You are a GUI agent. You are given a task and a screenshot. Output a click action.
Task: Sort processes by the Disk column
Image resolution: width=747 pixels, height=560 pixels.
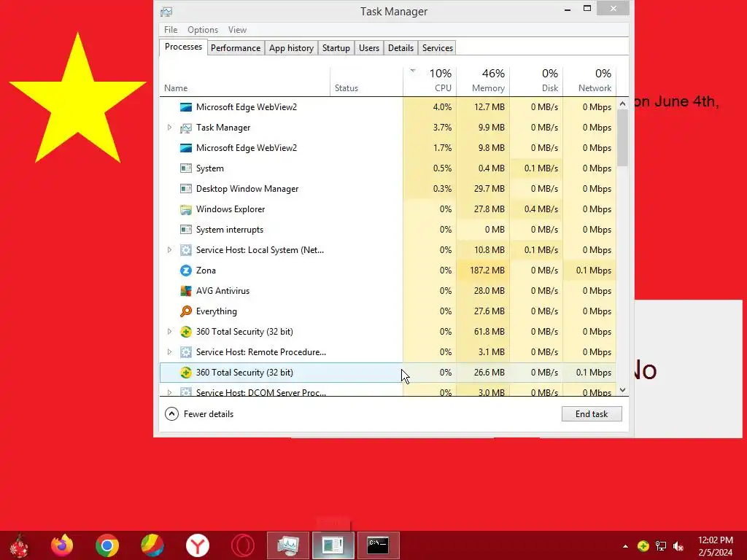pyautogui.click(x=536, y=80)
